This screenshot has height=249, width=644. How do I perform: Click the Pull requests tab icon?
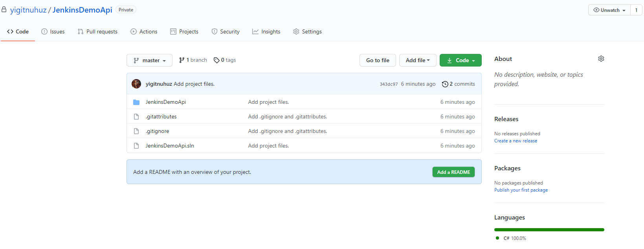(81, 31)
